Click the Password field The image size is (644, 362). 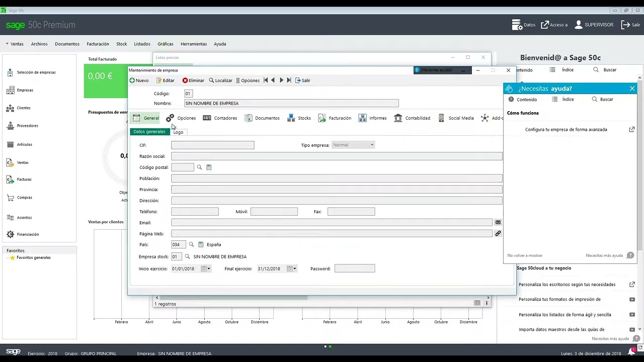click(355, 269)
